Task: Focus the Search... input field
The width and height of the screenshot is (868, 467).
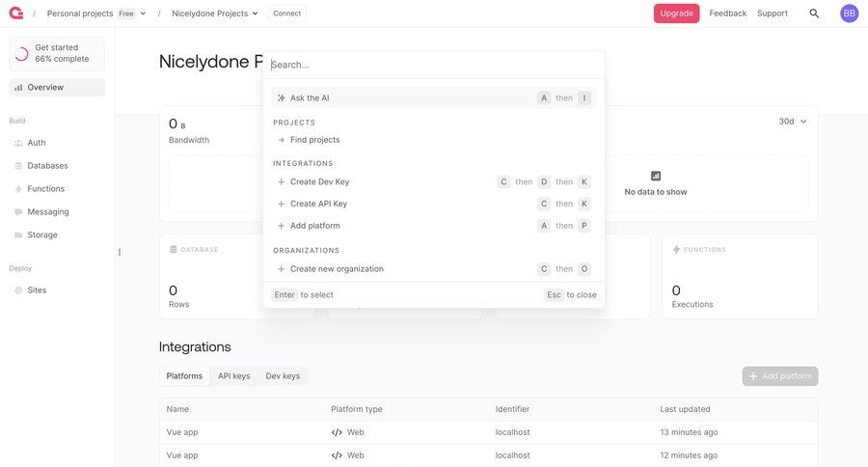Action: (433, 65)
